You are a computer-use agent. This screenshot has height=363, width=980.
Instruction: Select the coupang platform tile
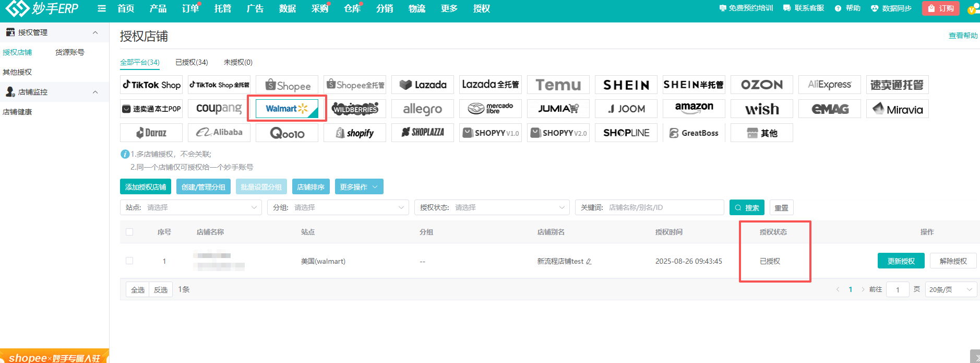pyautogui.click(x=219, y=109)
